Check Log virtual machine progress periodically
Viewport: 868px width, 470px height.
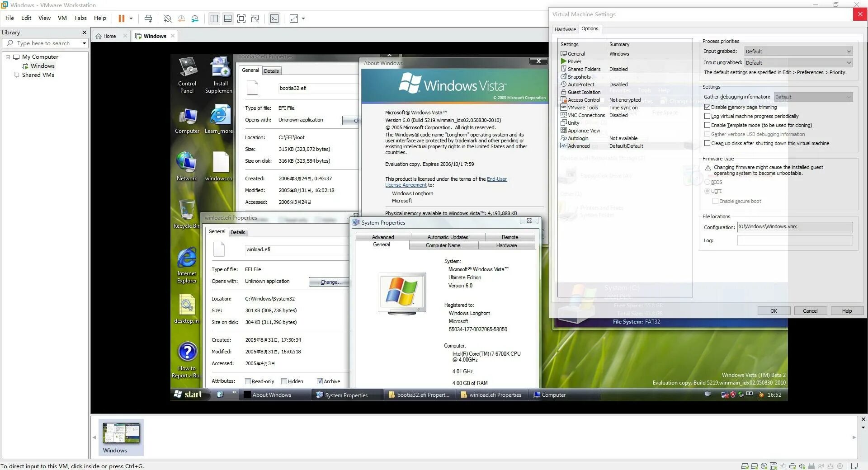[x=708, y=116]
